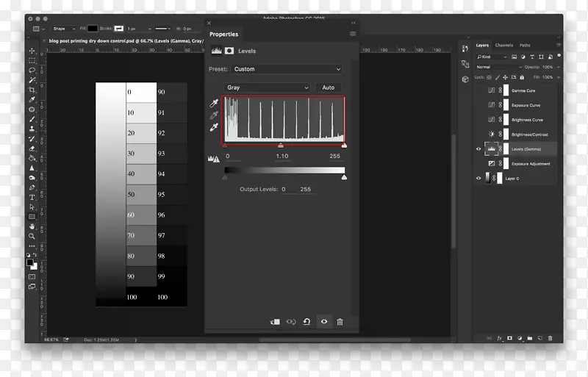Toggle adjustment layer visibility in Properties
The width and height of the screenshot is (588, 377).
[x=323, y=322]
